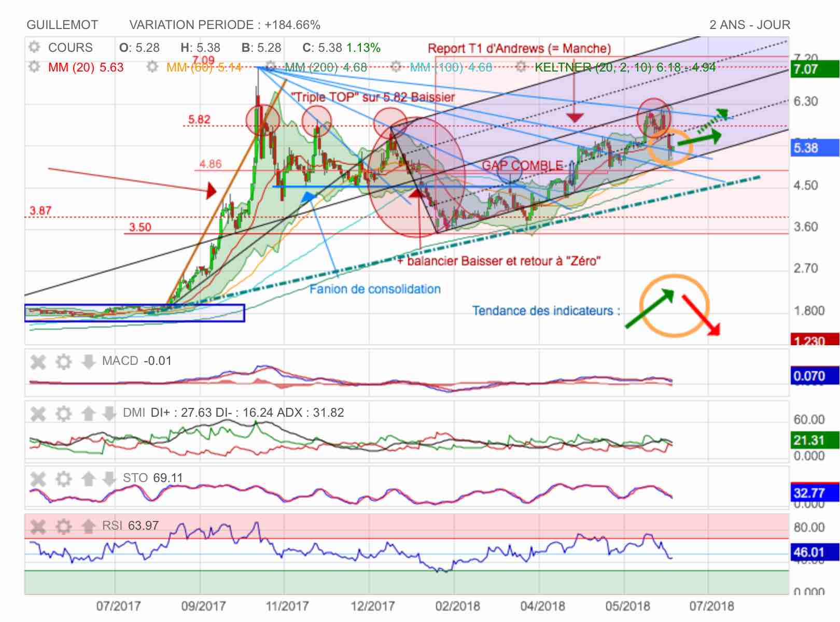840x622 pixels.
Task: Click the VARIATION PERIODE +184.66% label
Action: coord(225,25)
